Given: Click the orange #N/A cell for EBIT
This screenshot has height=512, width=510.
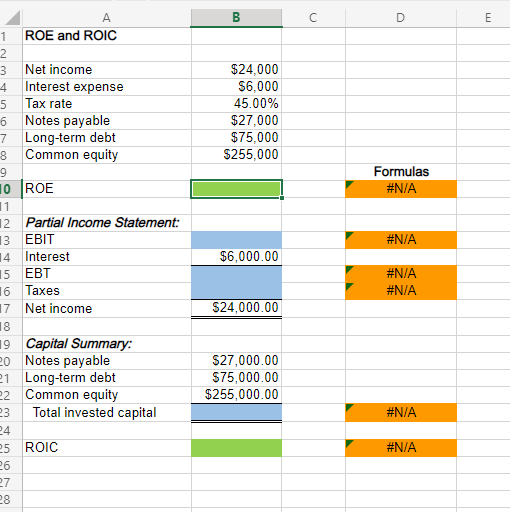Looking at the screenshot, I should (x=401, y=240).
